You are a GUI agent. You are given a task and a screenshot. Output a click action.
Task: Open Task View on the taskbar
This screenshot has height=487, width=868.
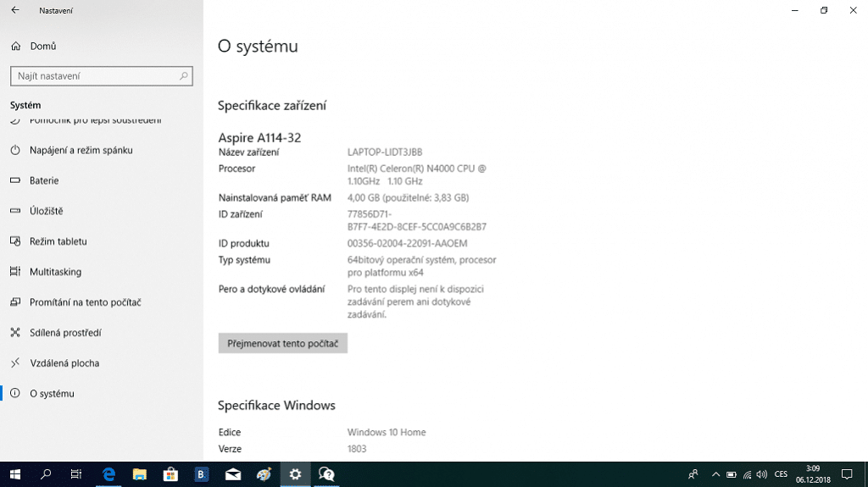75,474
